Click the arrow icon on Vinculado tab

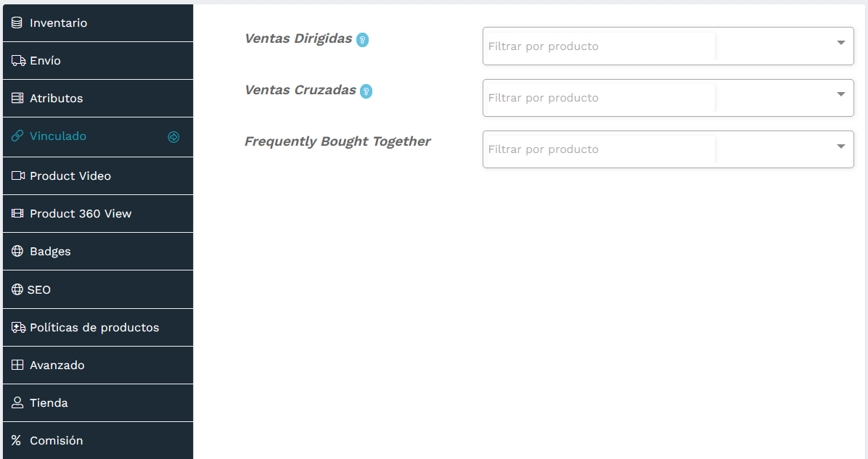pos(173,137)
